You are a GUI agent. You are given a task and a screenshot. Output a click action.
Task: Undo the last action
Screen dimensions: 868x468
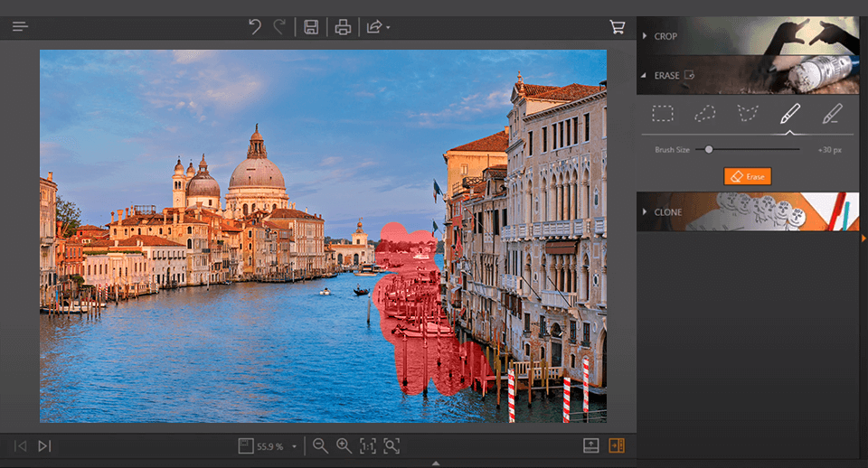(x=255, y=27)
